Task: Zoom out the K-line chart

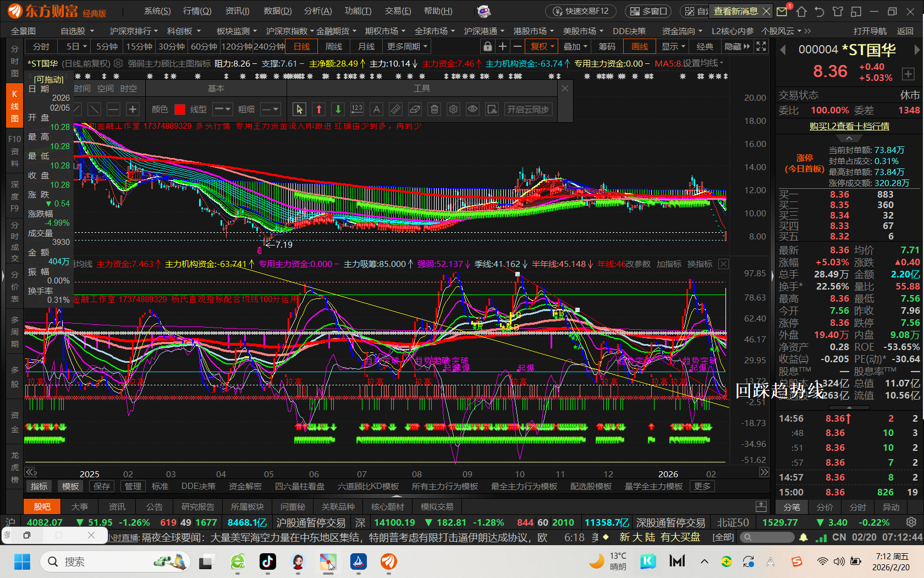Action: 517,46
